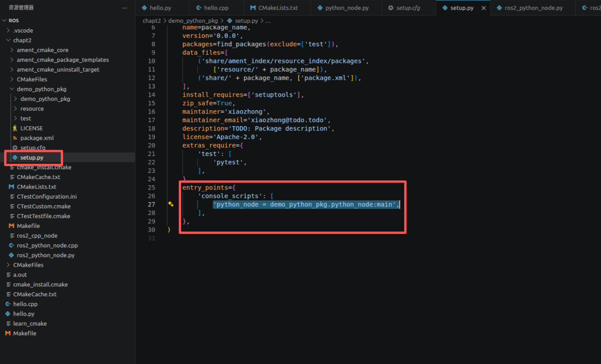Collapse the ROS workspace root section
The width and height of the screenshot is (601, 364).
click(x=4, y=20)
